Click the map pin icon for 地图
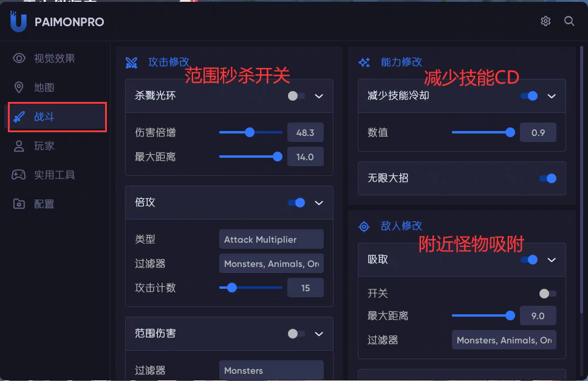 pyautogui.click(x=19, y=87)
